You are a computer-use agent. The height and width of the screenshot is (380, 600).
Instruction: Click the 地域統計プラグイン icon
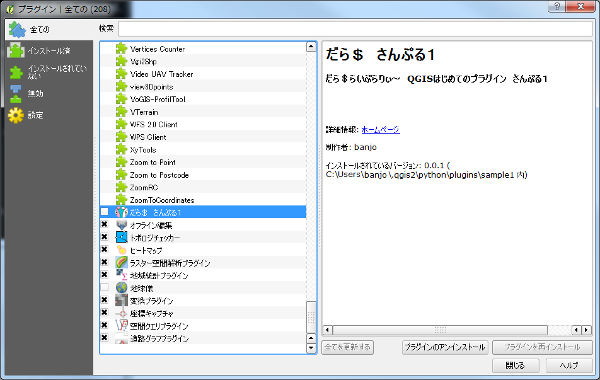point(121,275)
